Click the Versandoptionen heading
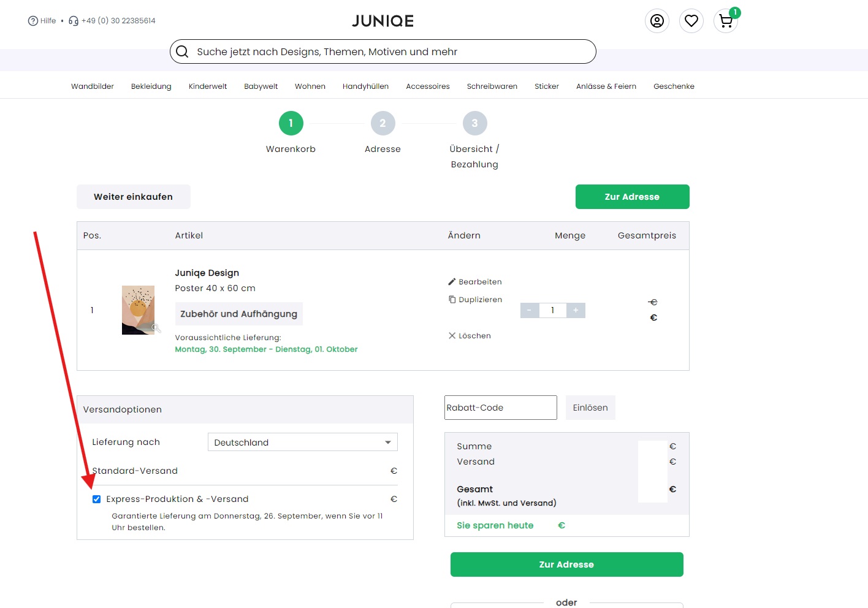The image size is (868, 608). pyautogui.click(x=123, y=409)
